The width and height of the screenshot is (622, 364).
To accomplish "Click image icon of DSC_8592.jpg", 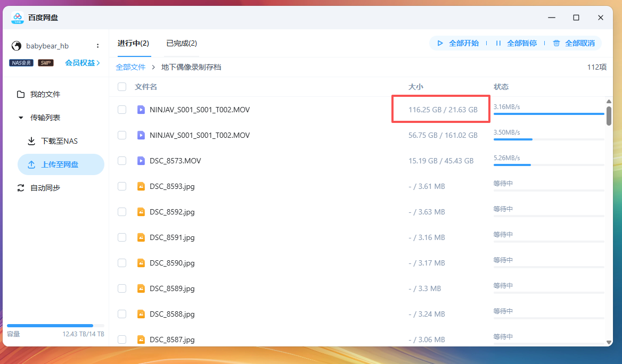I will [141, 212].
